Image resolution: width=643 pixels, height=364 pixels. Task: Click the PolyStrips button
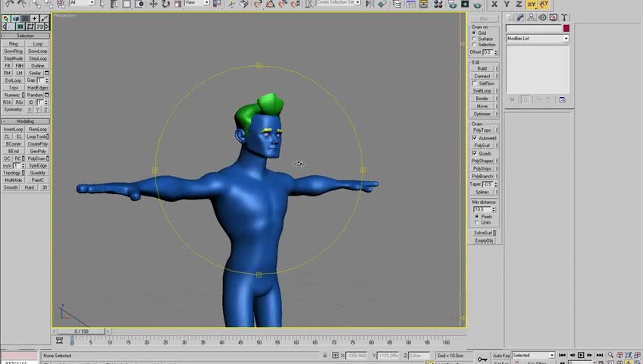point(481,168)
